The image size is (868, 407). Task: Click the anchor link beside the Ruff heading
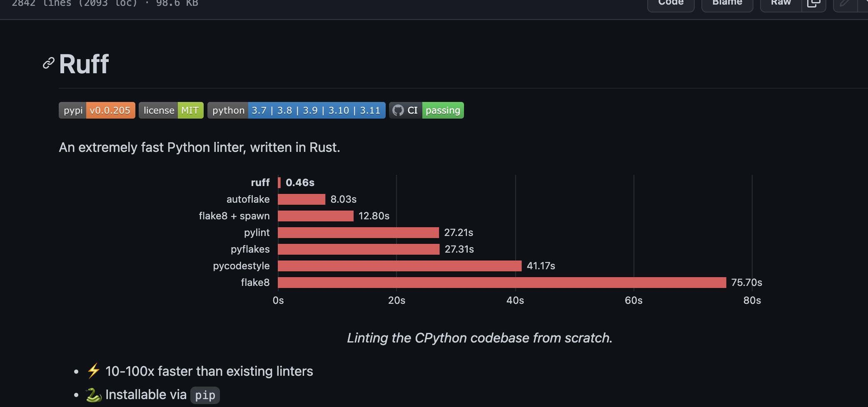tap(48, 63)
